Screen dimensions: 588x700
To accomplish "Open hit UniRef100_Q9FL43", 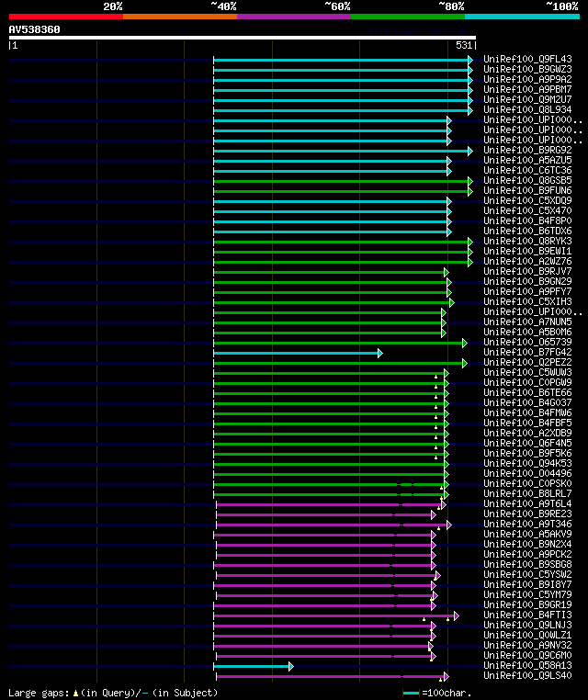I will (x=527, y=59).
